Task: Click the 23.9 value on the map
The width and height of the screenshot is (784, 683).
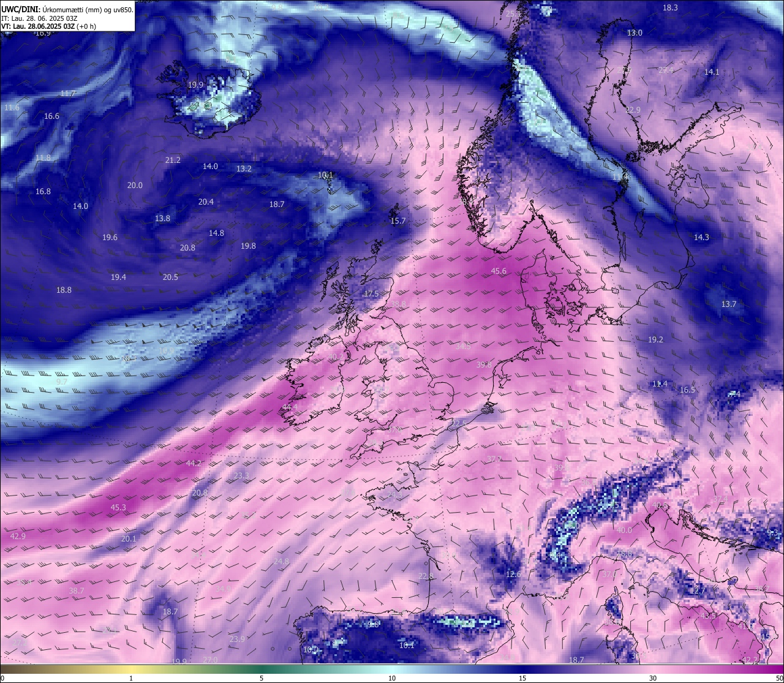Action: click(237, 640)
